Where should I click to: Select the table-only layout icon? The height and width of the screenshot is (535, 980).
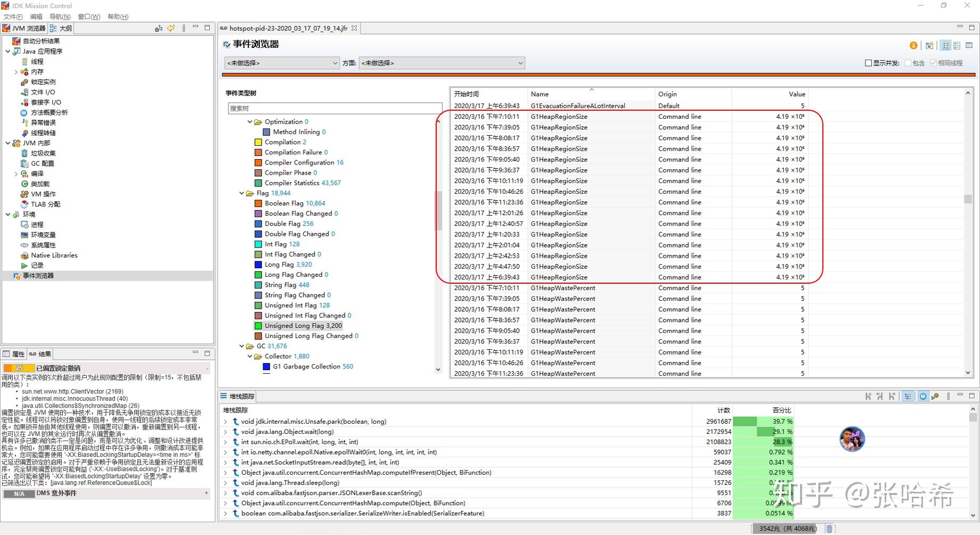click(x=969, y=46)
